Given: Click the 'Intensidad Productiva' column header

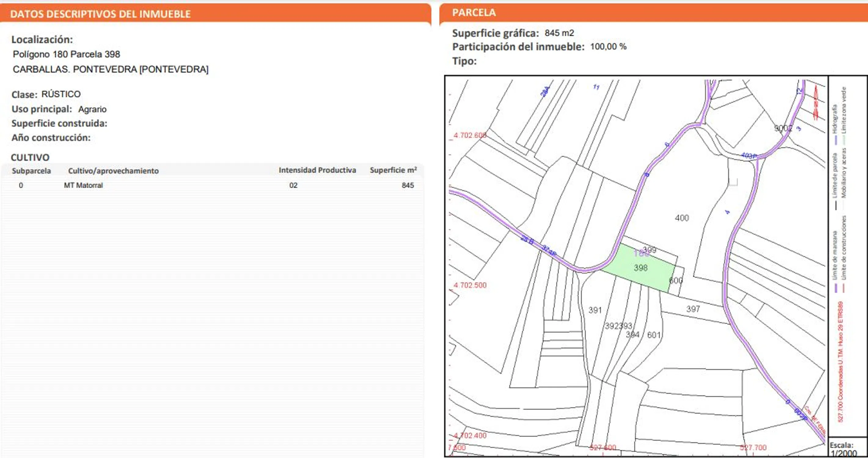Looking at the screenshot, I should pos(317,170).
